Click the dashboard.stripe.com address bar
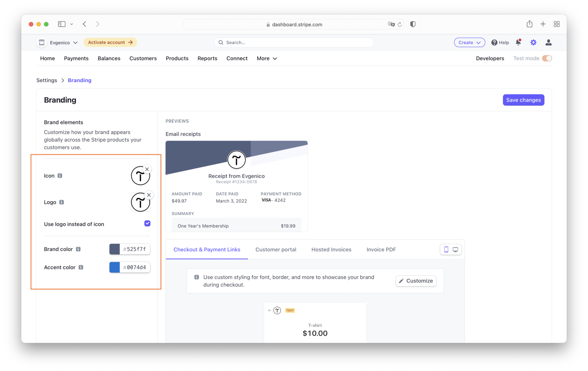Screen dimensions: 588x371 (x=294, y=24)
